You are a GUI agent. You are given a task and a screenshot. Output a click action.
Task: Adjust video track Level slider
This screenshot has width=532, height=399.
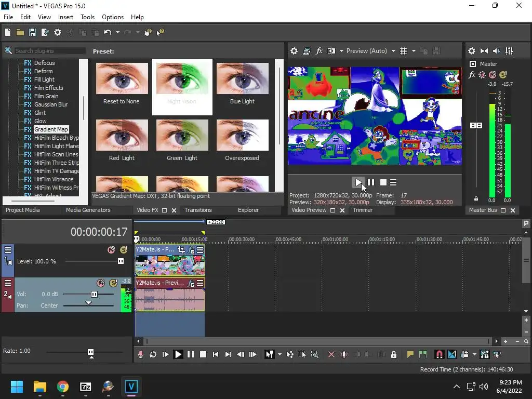click(121, 261)
